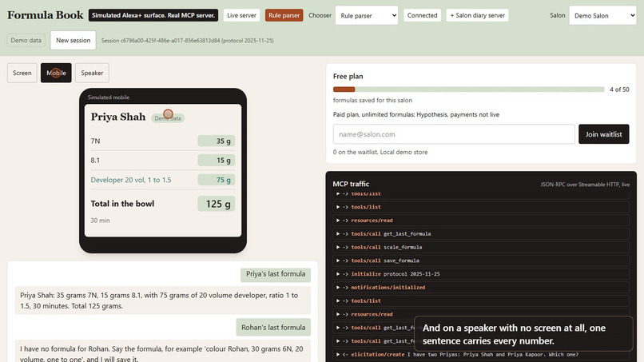This screenshot has height=362, width=644.
Task: Click the Demo data button under the title
Action: pos(26,40)
